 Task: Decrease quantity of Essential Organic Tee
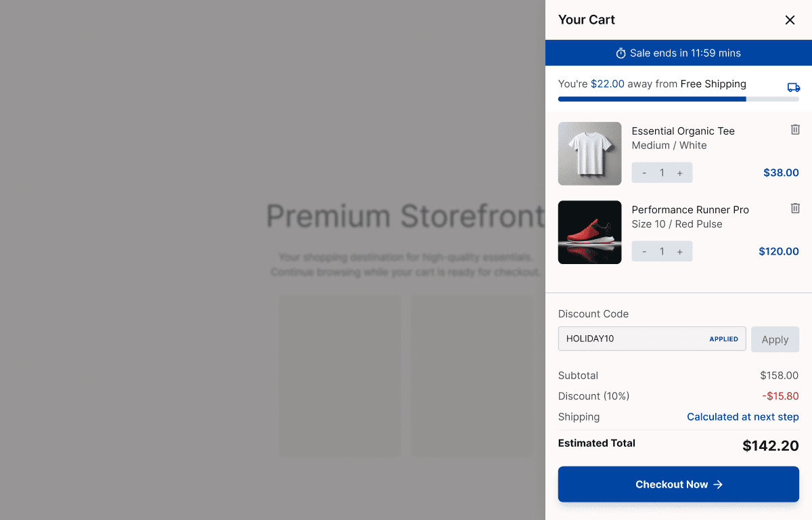tap(644, 173)
